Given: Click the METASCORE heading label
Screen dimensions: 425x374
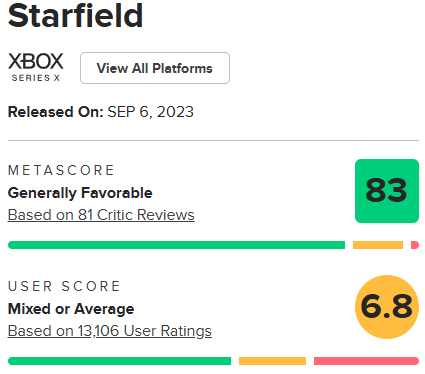Looking at the screenshot, I should click(x=61, y=170).
